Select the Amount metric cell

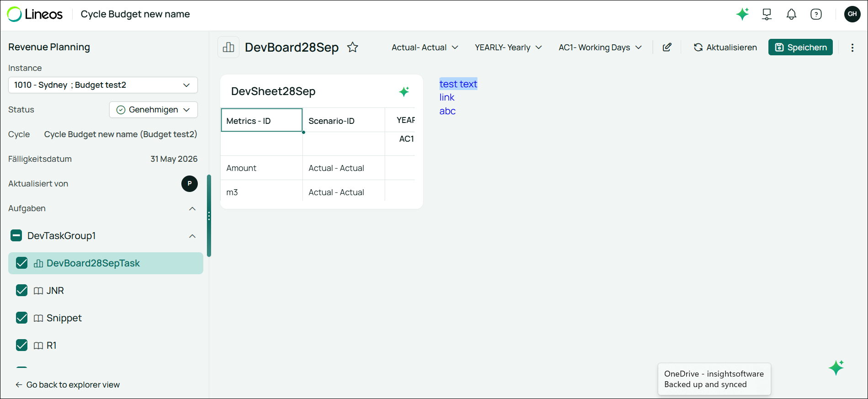pyautogui.click(x=261, y=168)
